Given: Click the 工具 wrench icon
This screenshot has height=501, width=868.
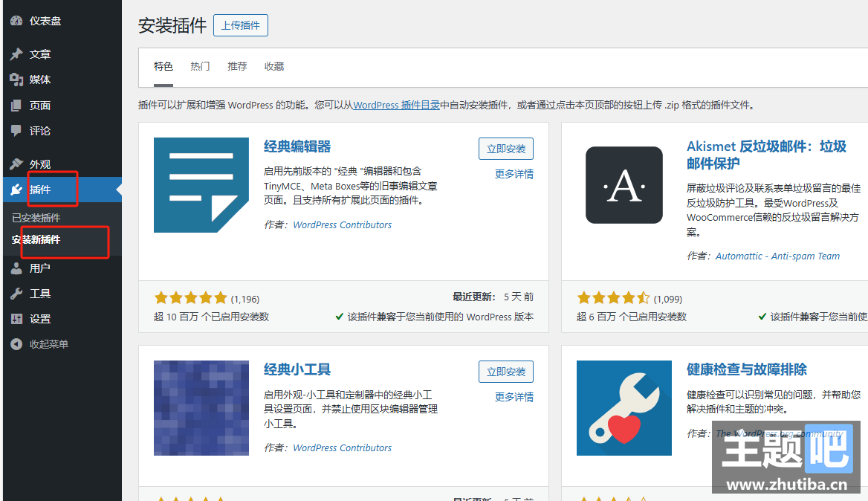Looking at the screenshot, I should coord(16,294).
